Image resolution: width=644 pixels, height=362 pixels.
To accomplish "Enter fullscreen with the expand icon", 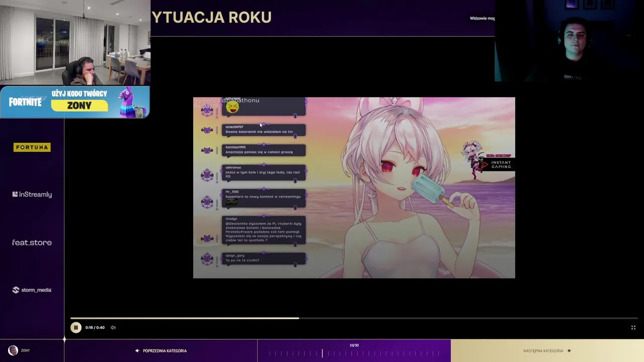I will tap(633, 327).
